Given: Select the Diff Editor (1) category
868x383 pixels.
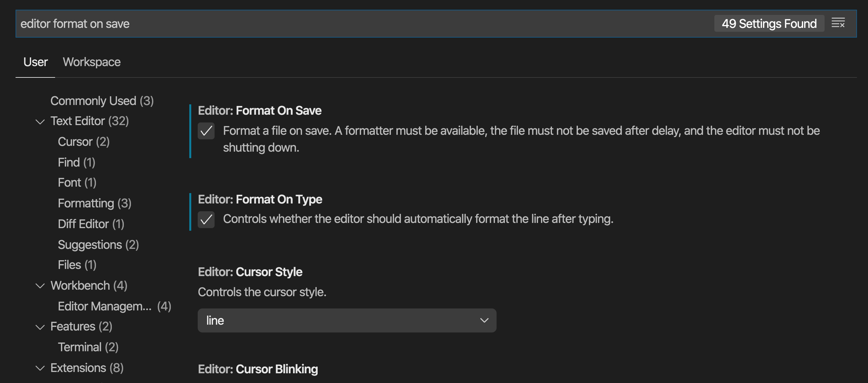Looking at the screenshot, I should tap(91, 224).
